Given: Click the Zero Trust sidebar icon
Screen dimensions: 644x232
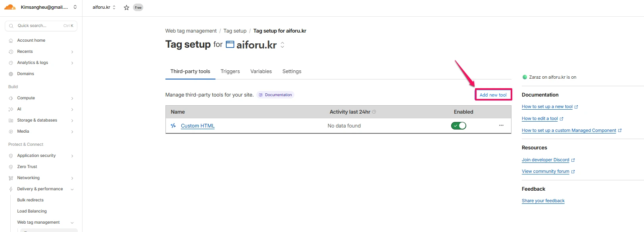Looking at the screenshot, I should click(11, 167).
